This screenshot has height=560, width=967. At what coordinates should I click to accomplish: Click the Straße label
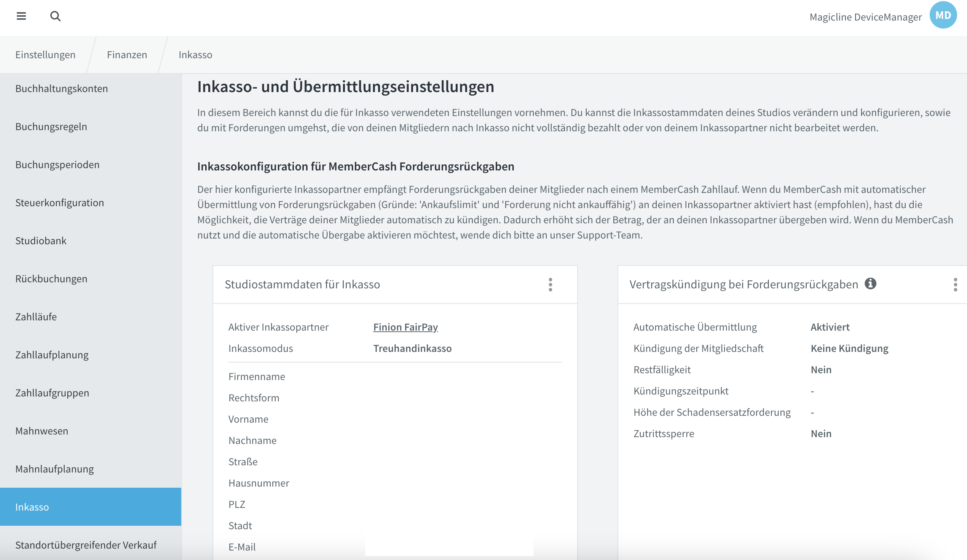click(243, 461)
